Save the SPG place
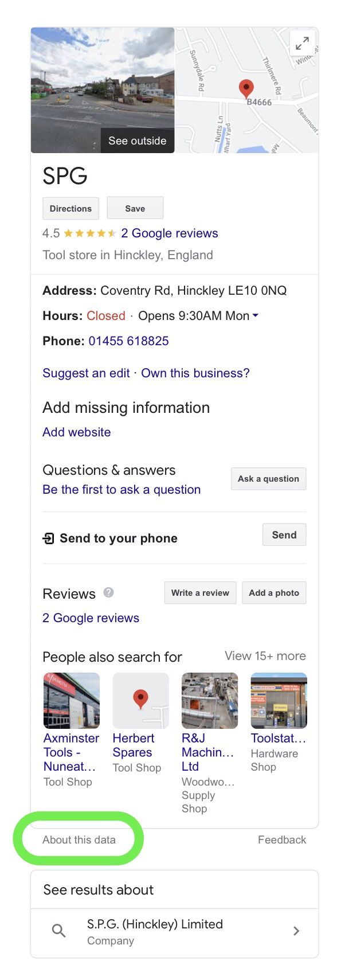This screenshot has height=980, width=341. 135,208
